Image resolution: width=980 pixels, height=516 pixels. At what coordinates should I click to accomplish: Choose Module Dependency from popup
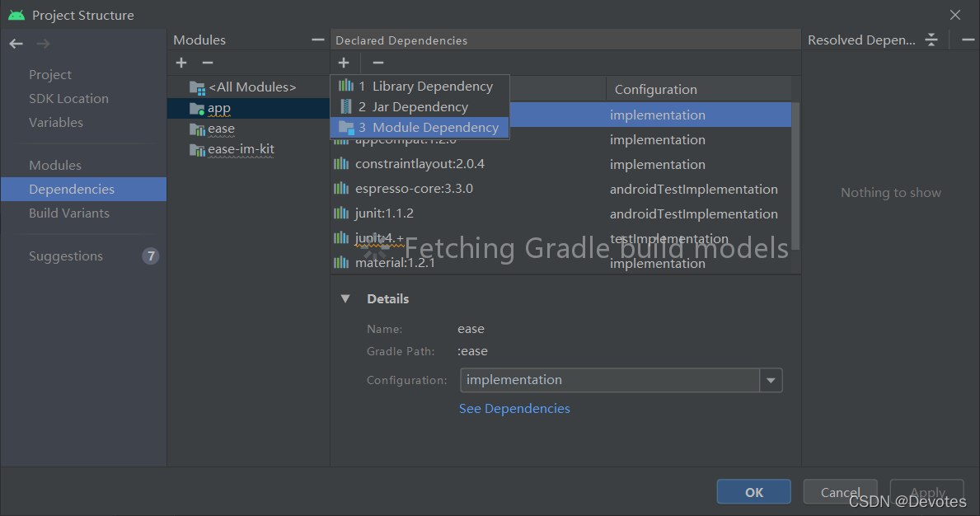420,128
